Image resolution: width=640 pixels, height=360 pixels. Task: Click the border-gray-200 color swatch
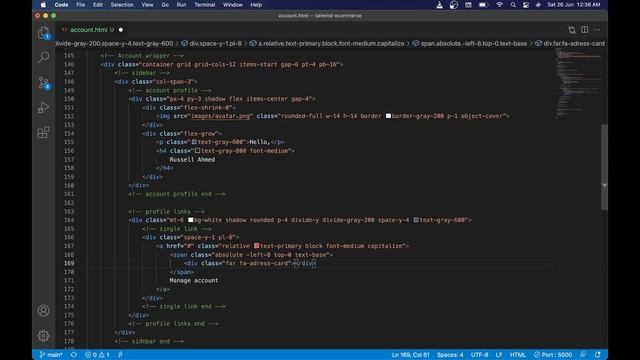[388, 116]
